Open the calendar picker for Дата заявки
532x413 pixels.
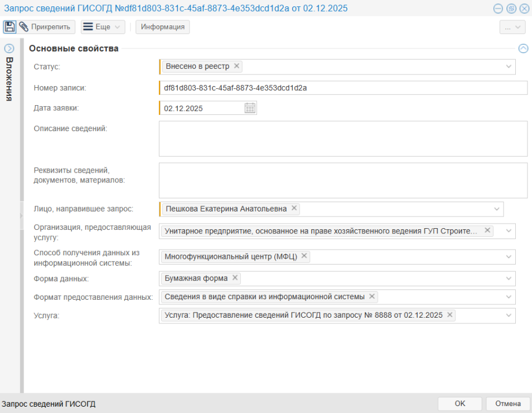click(x=250, y=108)
